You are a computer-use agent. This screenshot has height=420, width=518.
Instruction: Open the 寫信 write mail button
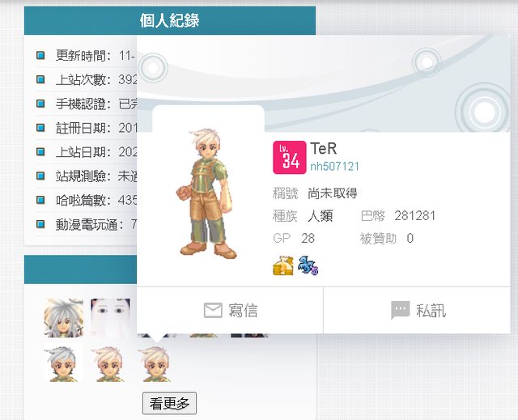230,311
